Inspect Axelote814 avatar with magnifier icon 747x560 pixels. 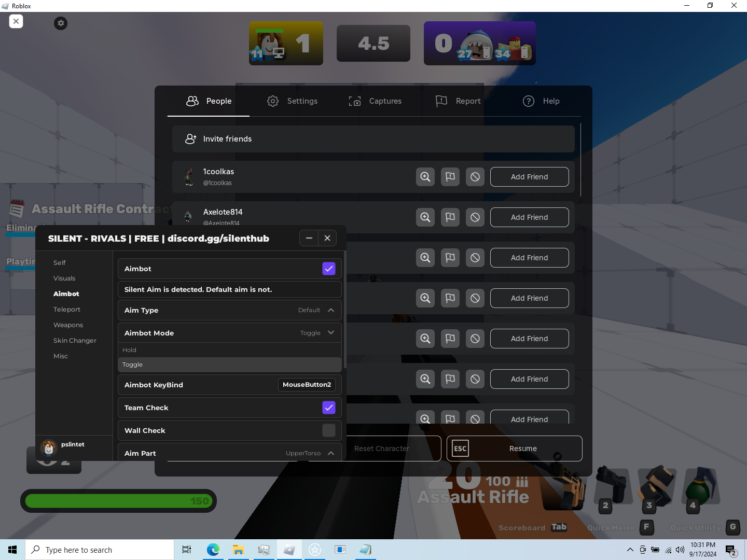(425, 217)
